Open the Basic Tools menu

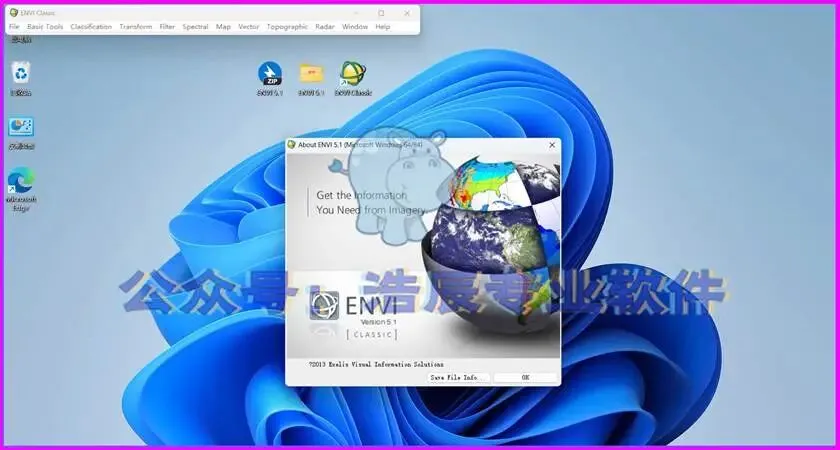pos(45,26)
